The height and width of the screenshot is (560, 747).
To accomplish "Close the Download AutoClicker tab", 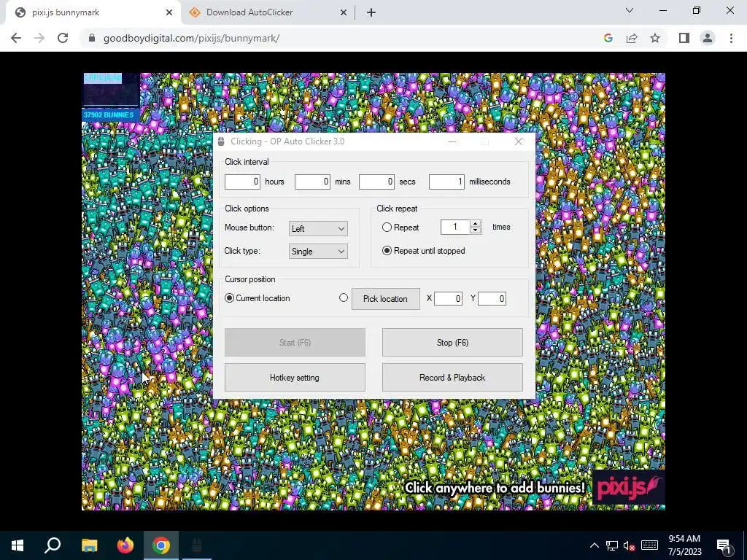I will coord(344,12).
